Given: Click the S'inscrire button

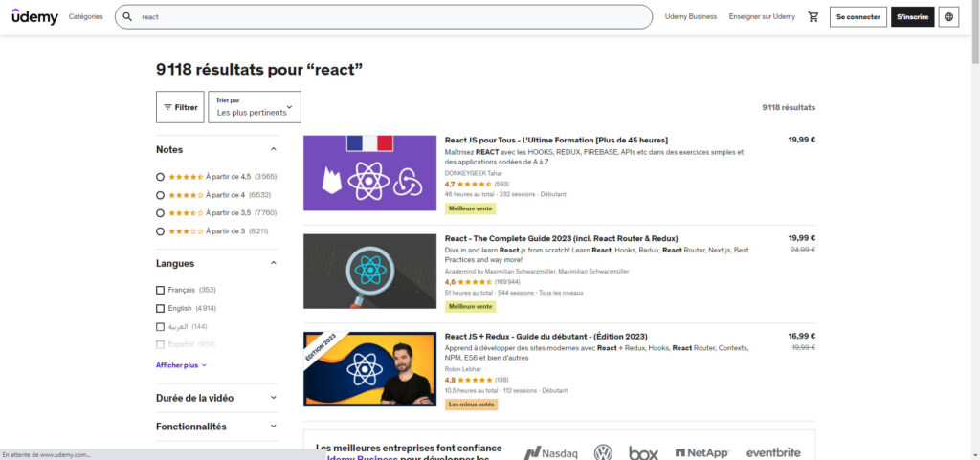Looking at the screenshot, I should point(912,17).
